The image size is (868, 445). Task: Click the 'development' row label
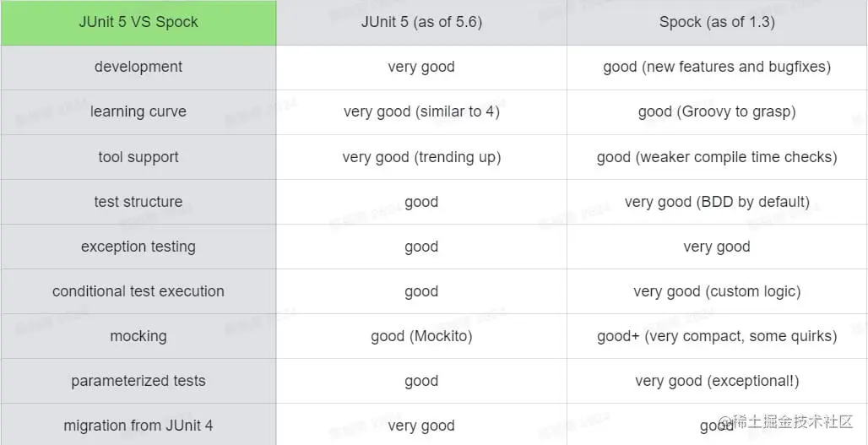click(138, 67)
